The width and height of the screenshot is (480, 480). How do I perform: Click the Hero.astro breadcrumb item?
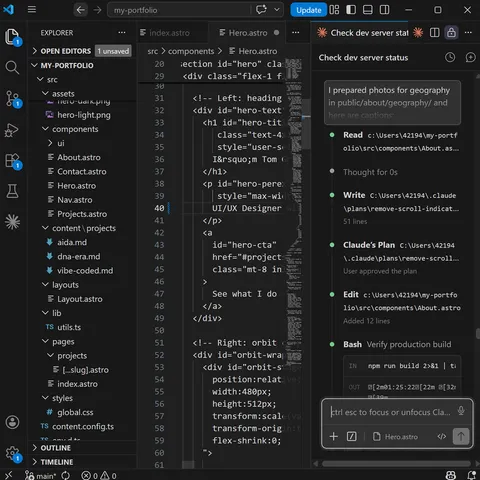point(253,51)
